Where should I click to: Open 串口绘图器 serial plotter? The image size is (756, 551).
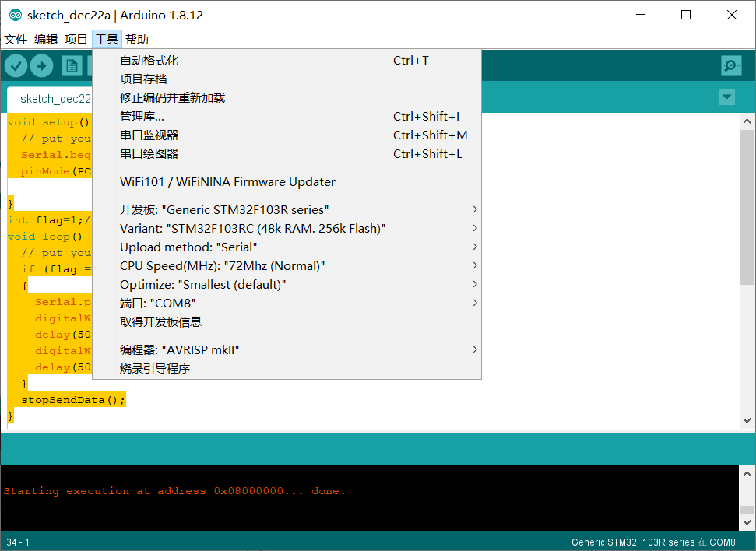(x=287, y=154)
